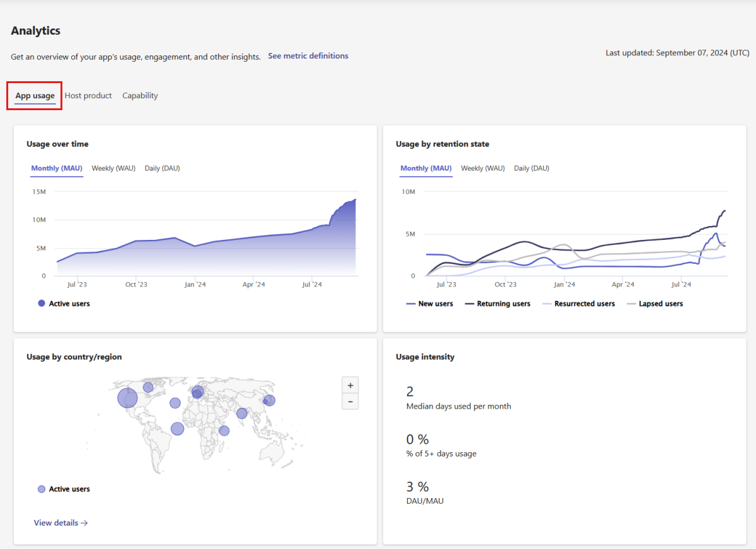
Task: Toggle Lapsed users legend entry
Action: pos(655,303)
